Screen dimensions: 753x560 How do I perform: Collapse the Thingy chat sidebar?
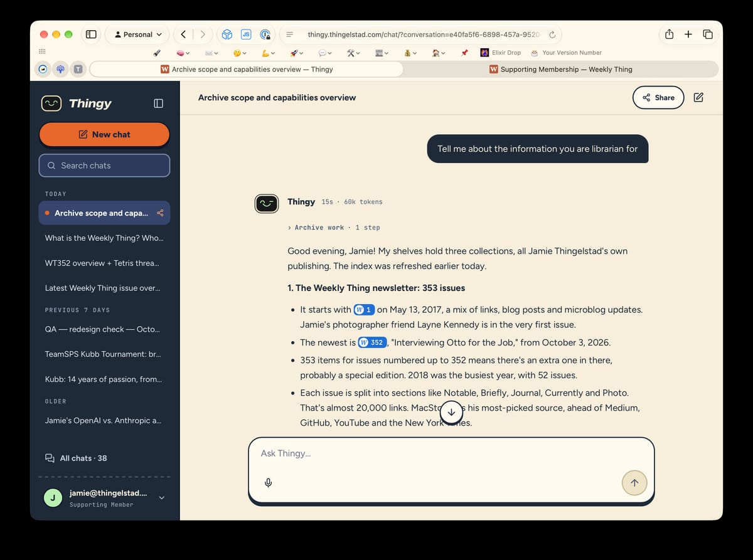(159, 103)
